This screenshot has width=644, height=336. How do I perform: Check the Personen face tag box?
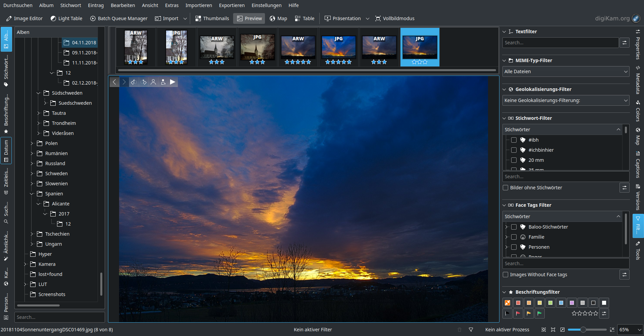(514, 247)
